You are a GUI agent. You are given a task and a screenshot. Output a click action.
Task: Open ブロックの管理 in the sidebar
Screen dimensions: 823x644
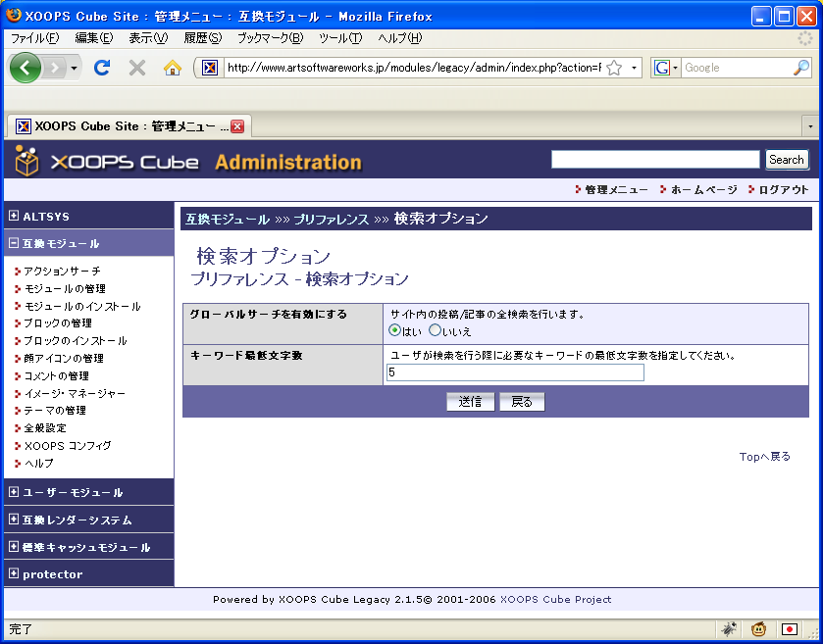[58, 323]
